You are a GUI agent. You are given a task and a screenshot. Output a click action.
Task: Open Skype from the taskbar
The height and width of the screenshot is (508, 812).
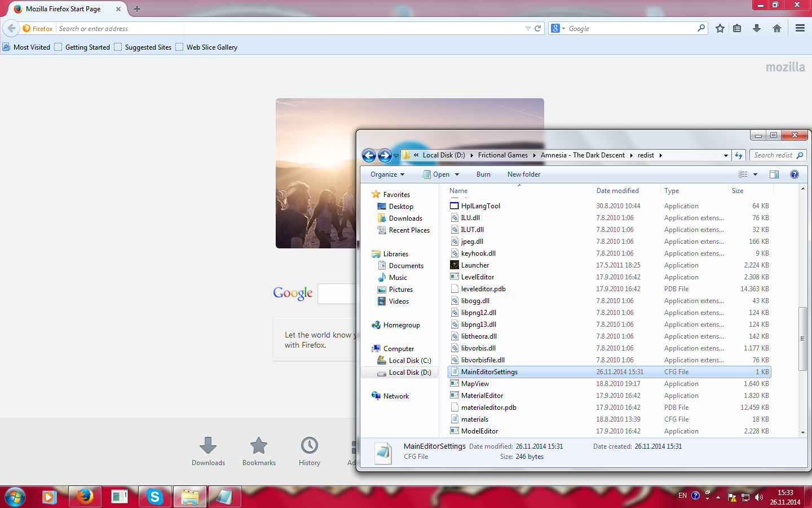(155, 497)
